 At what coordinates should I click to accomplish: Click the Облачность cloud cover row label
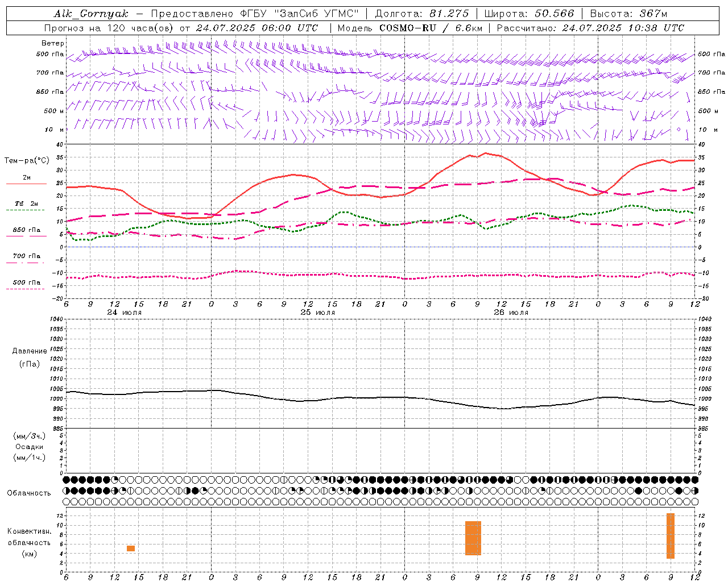[x=29, y=493]
